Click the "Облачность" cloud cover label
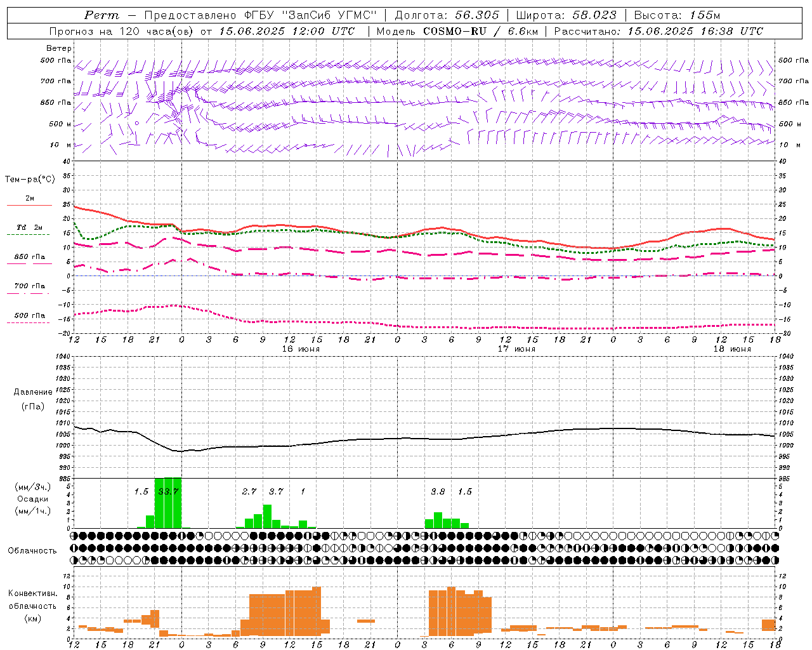 point(32,551)
